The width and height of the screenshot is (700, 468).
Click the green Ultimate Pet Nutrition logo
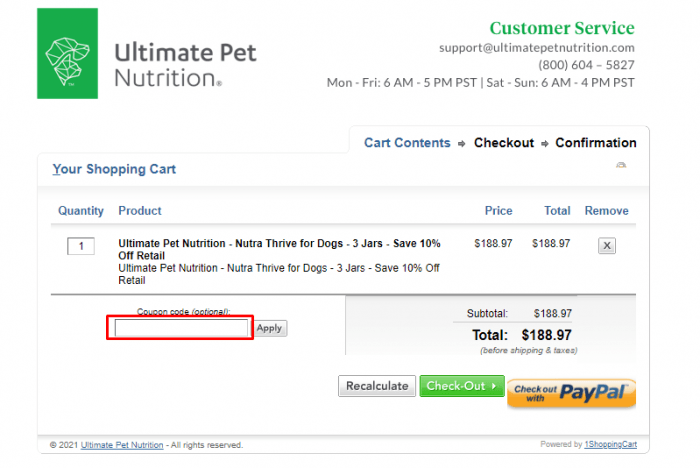[x=67, y=54]
